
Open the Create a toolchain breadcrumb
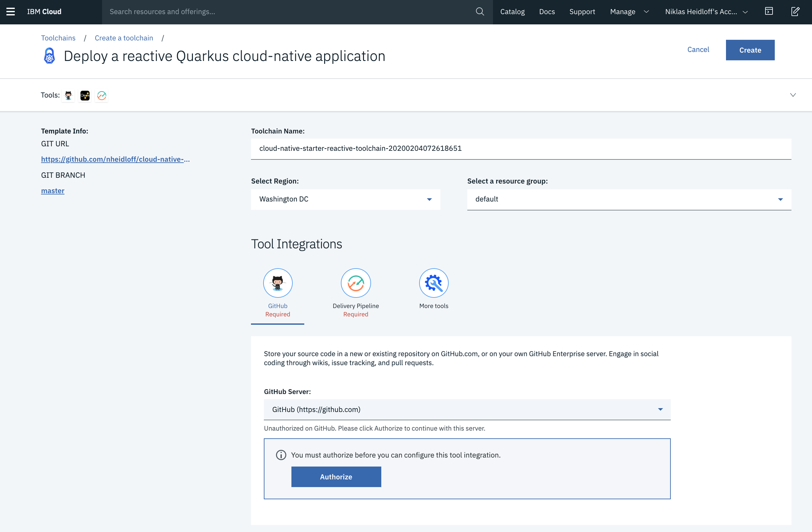(x=124, y=38)
